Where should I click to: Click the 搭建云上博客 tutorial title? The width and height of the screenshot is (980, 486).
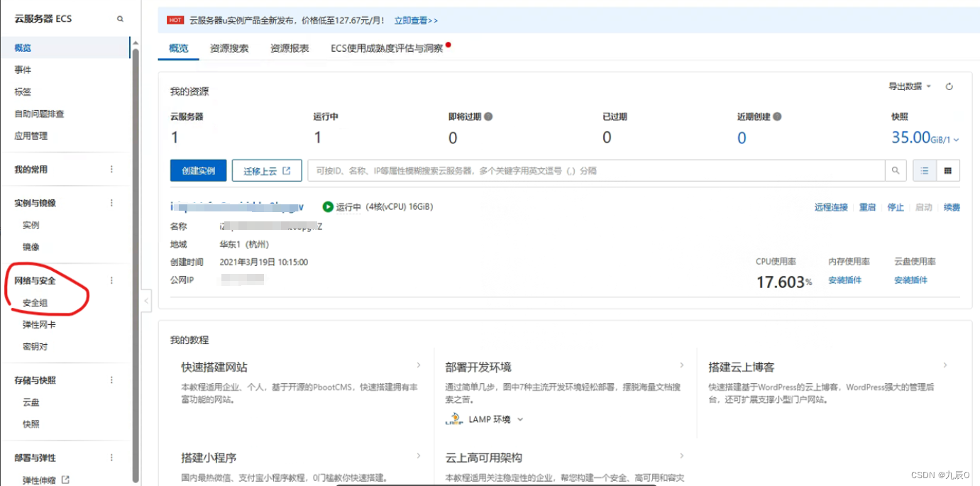click(x=742, y=368)
